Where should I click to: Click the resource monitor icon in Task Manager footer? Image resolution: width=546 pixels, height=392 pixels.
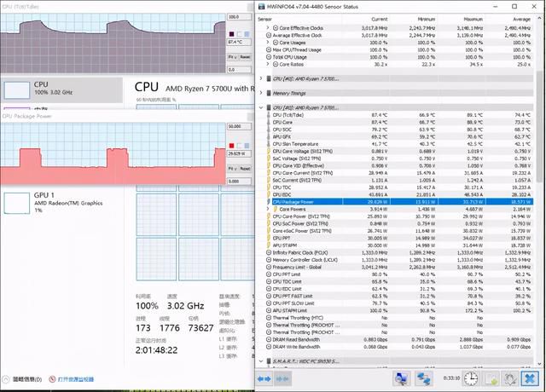(x=52, y=379)
